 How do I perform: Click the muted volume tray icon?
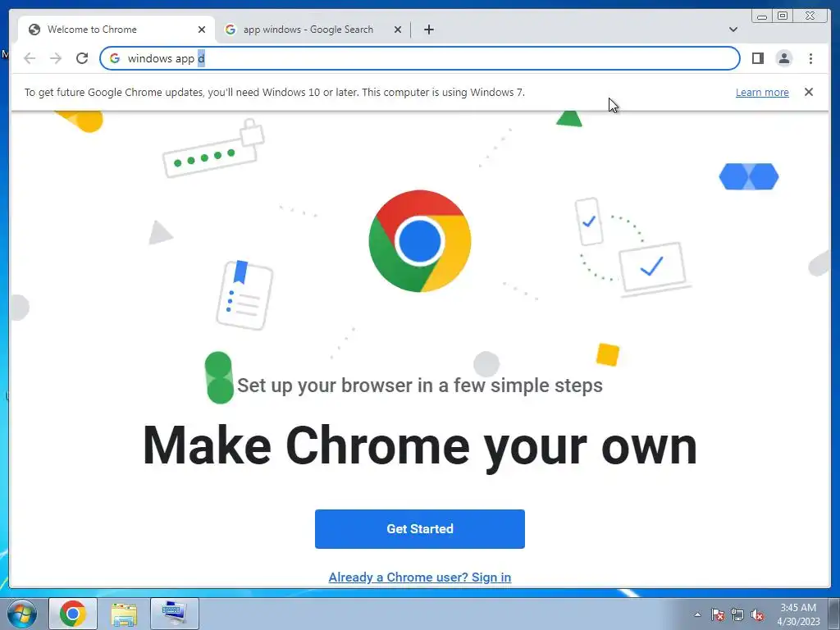coord(757,614)
